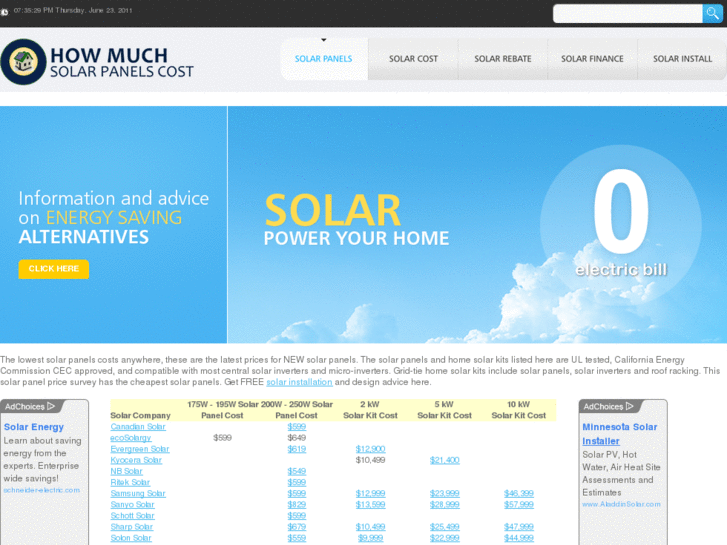Click Canadian Solar $599 panel price

click(296, 427)
